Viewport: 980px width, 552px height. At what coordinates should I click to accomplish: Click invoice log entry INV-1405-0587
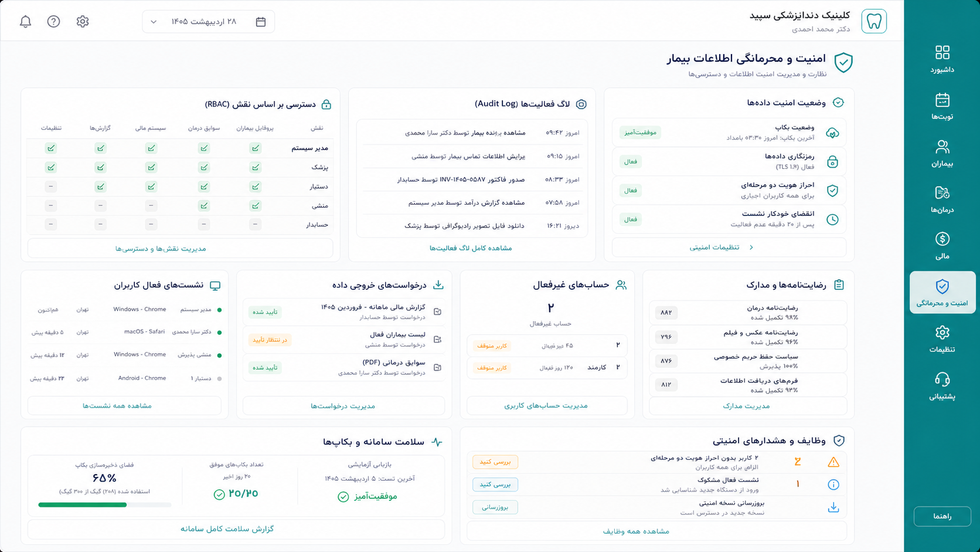pyautogui.click(x=471, y=180)
